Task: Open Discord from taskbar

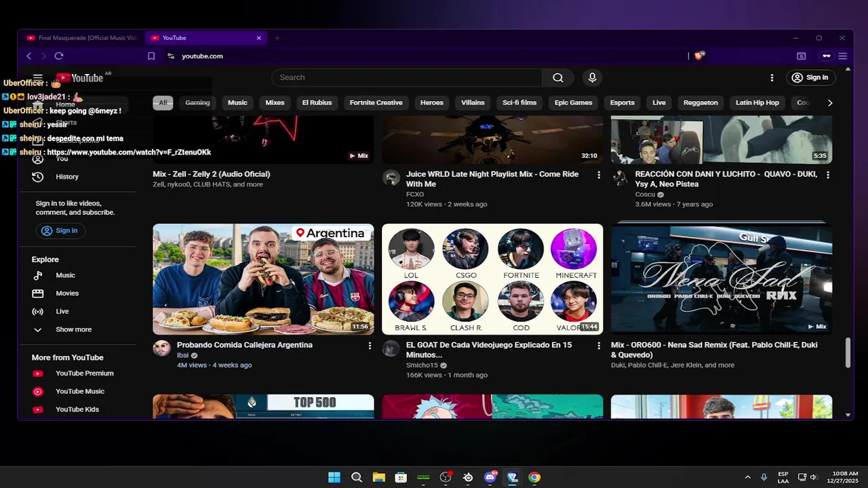Action: [x=490, y=477]
